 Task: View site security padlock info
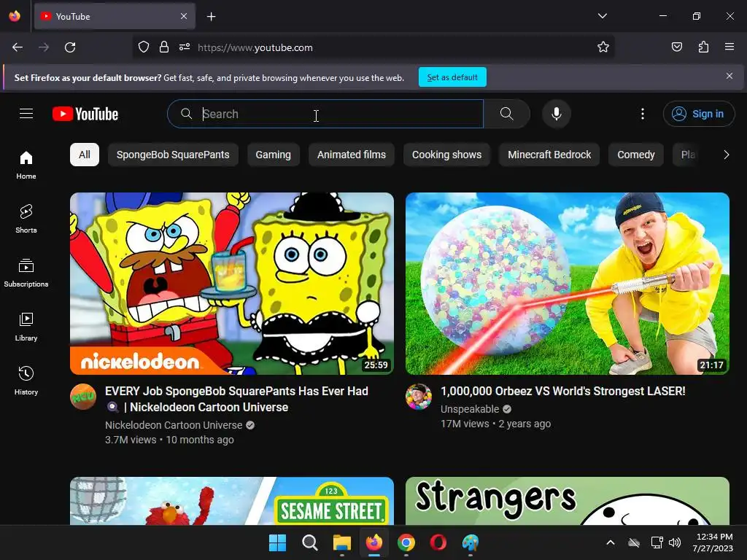coord(164,47)
